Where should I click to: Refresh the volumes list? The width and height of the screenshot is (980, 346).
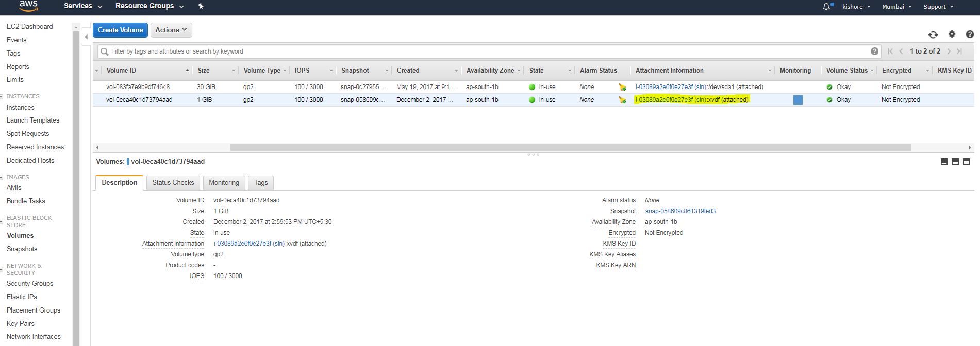click(x=933, y=34)
